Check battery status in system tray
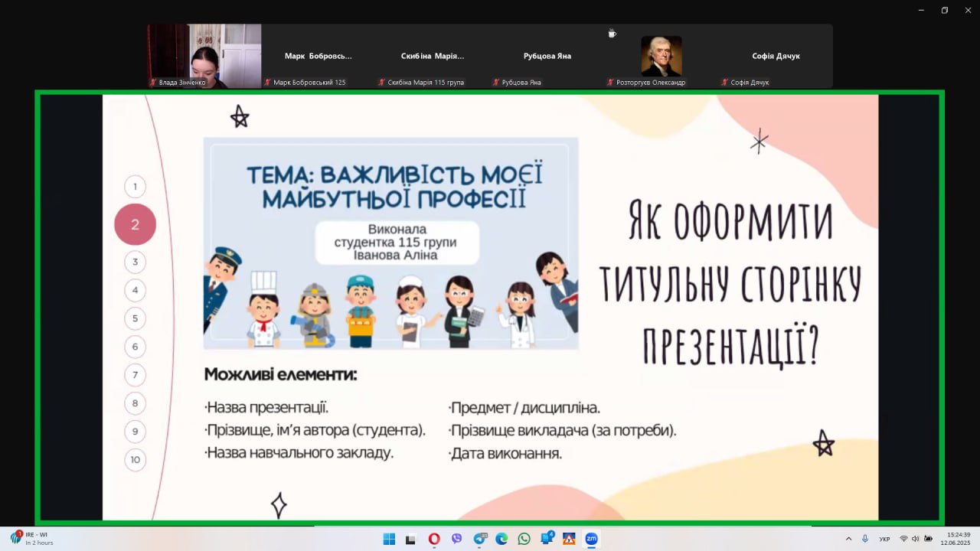 coord(928,539)
